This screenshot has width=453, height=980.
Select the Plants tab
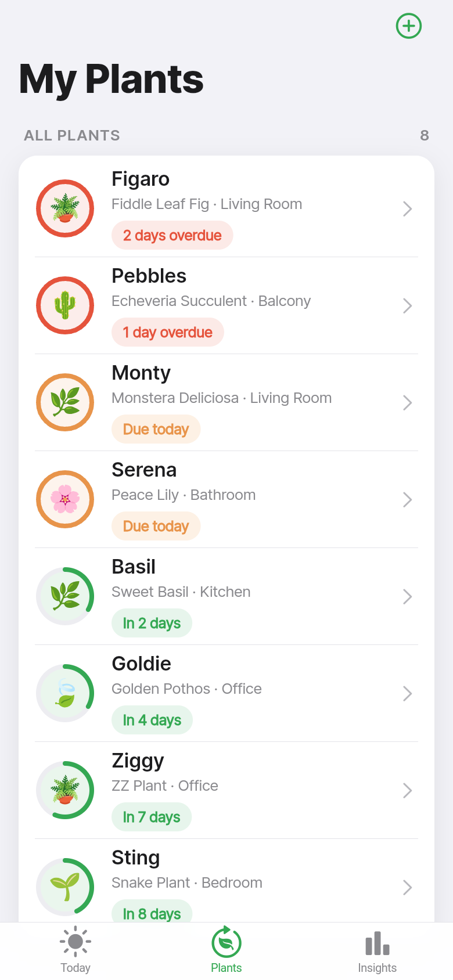pyautogui.click(x=227, y=950)
